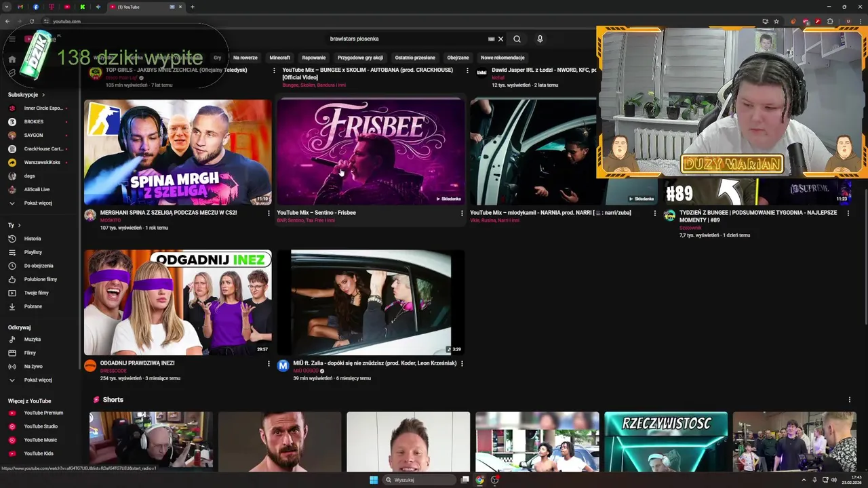
Task: Expand the Subskrypcje section header
Action: [x=26, y=95]
